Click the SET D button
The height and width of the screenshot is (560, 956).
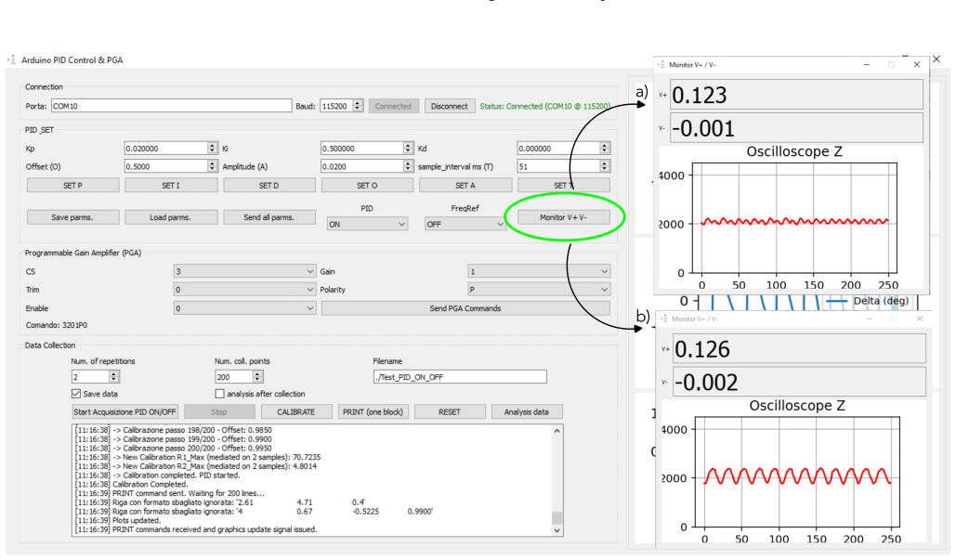[x=268, y=185]
